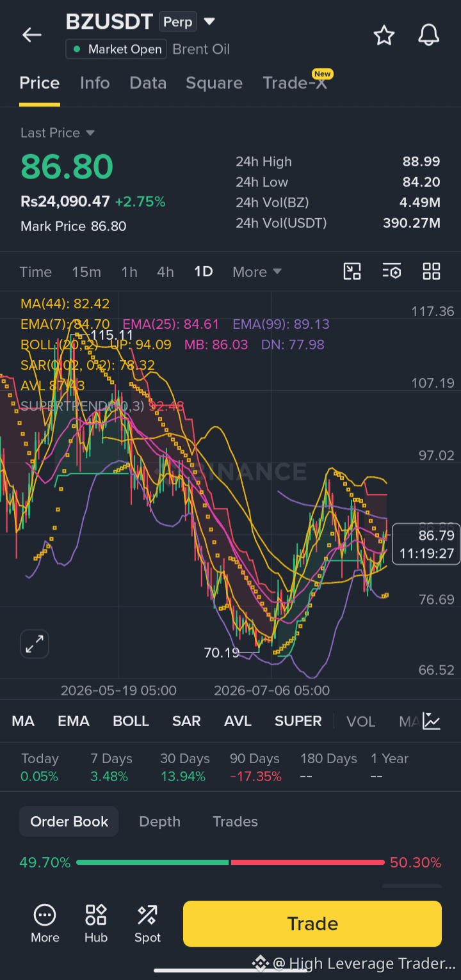Toggle the VOL sub-indicator
This screenshot has height=980, width=461.
pyautogui.click(x=360, y=722)
